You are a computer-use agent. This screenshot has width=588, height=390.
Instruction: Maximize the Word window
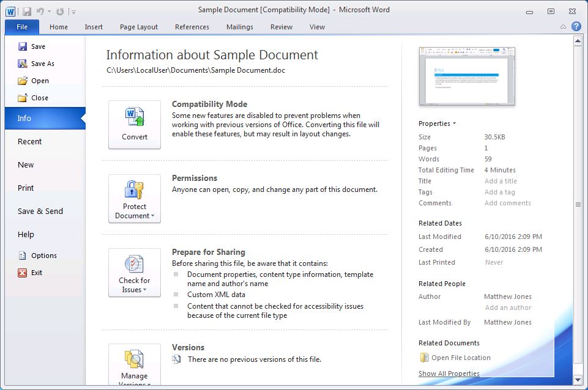tap(551, 12)
